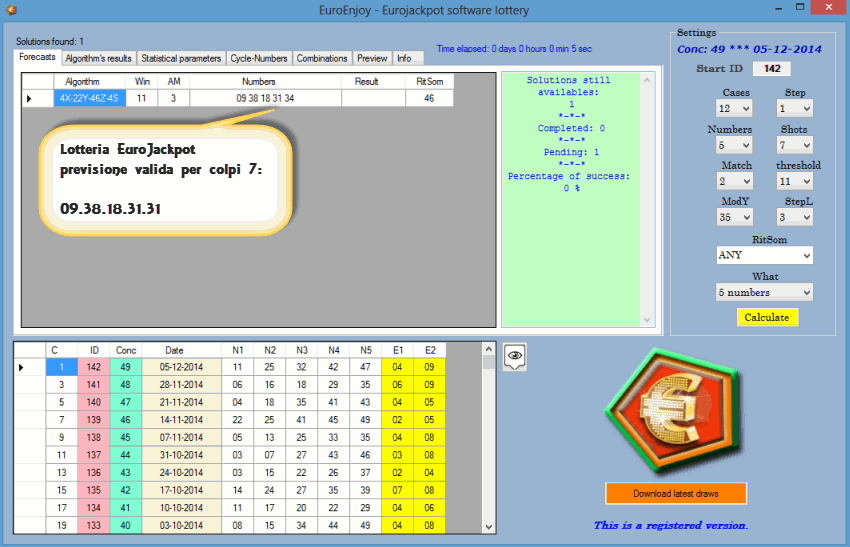Switch to the Cycle-Numbers tab
850x547 pixels.
(259, 59)
